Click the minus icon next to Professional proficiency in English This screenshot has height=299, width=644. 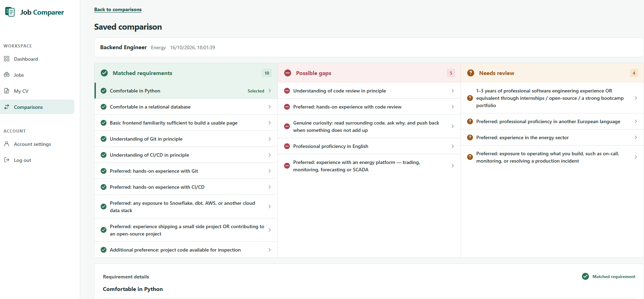[287, 146]
